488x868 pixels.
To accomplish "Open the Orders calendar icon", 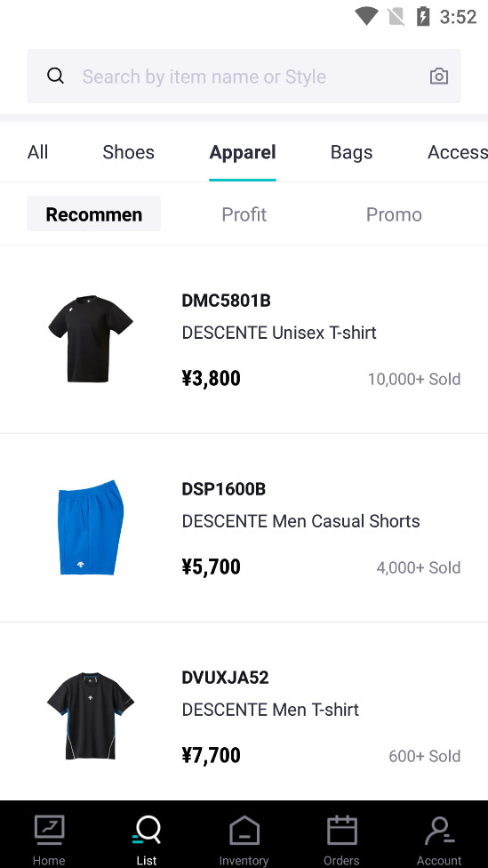I will (341, 831).
